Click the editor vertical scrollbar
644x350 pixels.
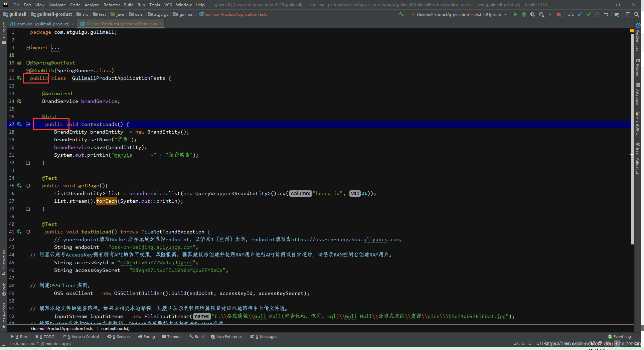pyautogui.click(x=632, y=139)
